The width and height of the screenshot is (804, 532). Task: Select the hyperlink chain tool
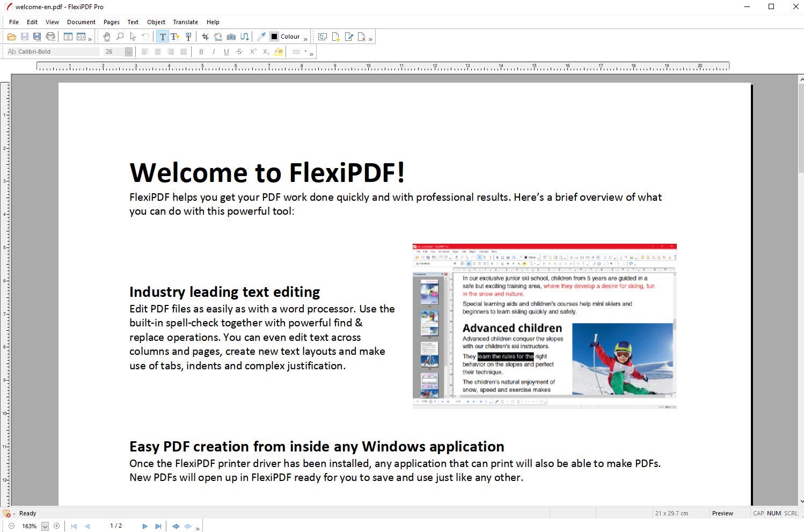point(218,37)
